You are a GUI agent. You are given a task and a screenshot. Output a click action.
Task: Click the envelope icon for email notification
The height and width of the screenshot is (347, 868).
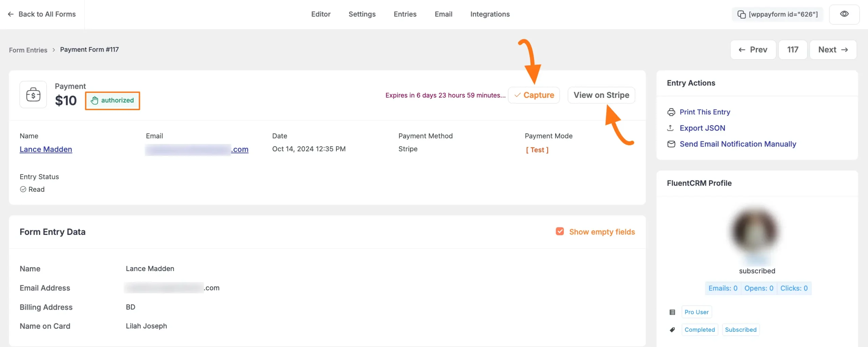671,144
